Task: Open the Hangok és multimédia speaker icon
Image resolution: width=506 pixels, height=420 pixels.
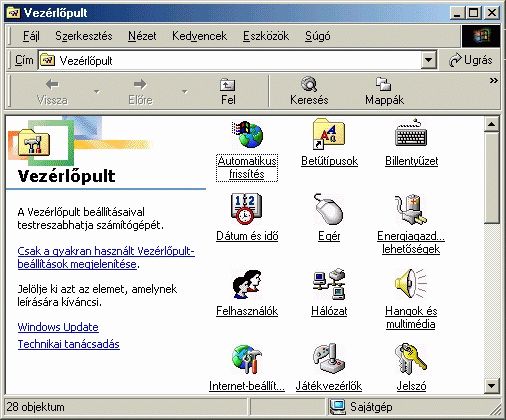Action: point(411,284)
